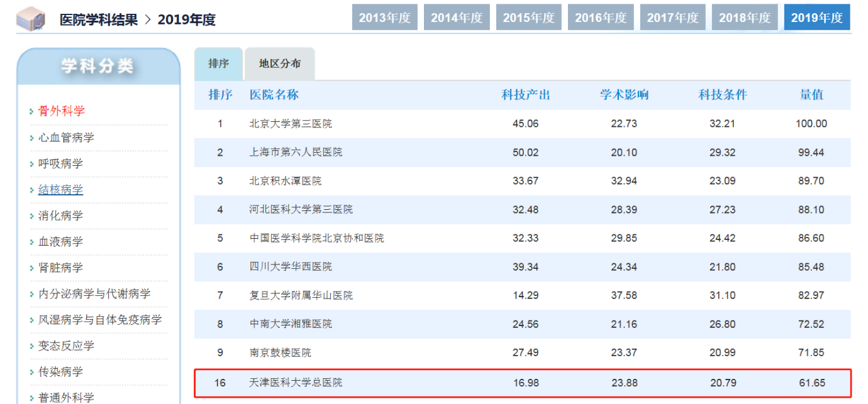Select 肾脏病学 category
Image resolution: width=868 pixels, height=404 pixels.
point(60,268)
